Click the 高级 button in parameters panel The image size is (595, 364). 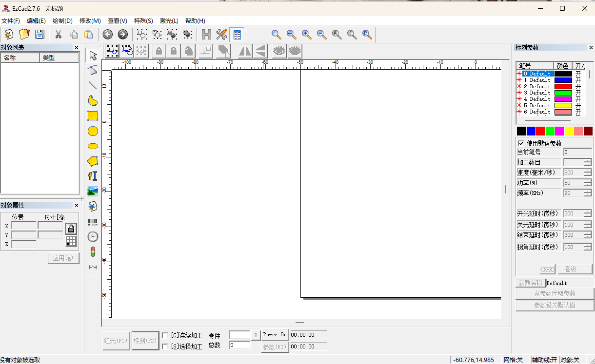click(x=575, y=269)
